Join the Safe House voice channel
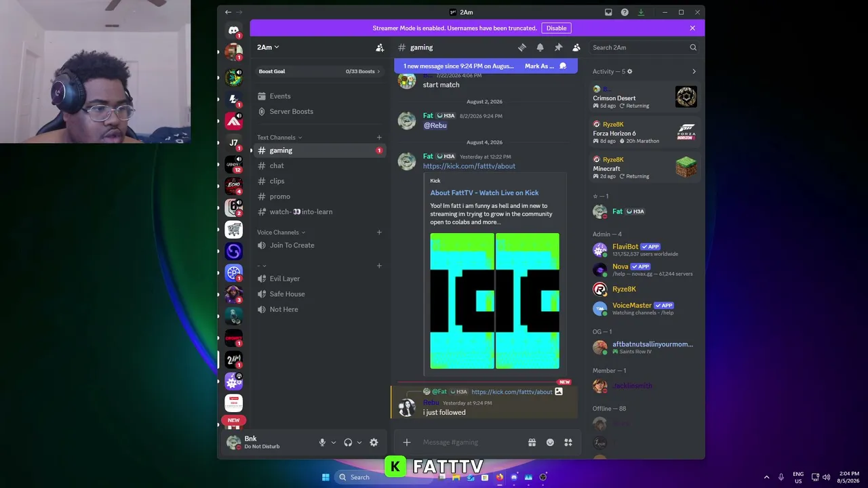This screenshot has width=868, height=488. pyautogui.click(x=319, y=294)
